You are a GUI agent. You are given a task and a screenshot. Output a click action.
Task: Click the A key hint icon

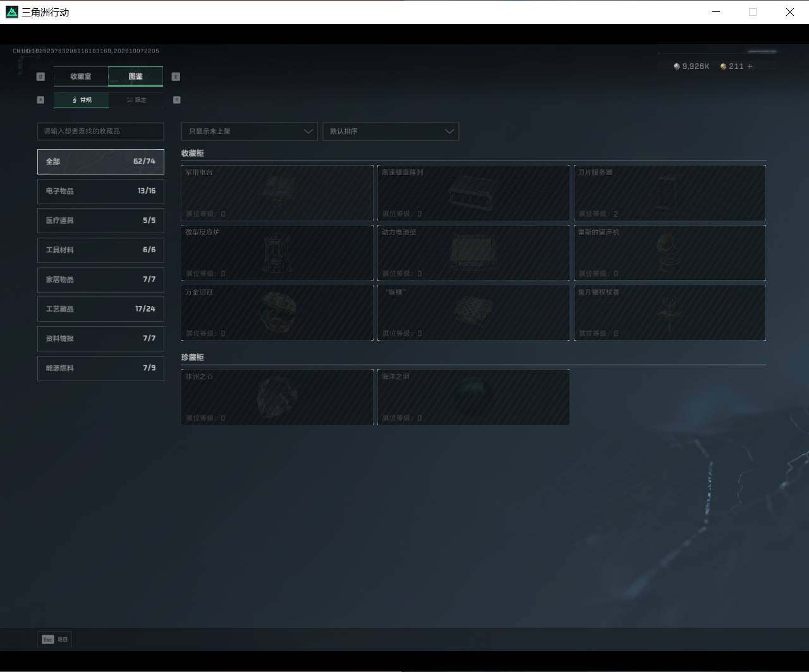click(40, 100)
